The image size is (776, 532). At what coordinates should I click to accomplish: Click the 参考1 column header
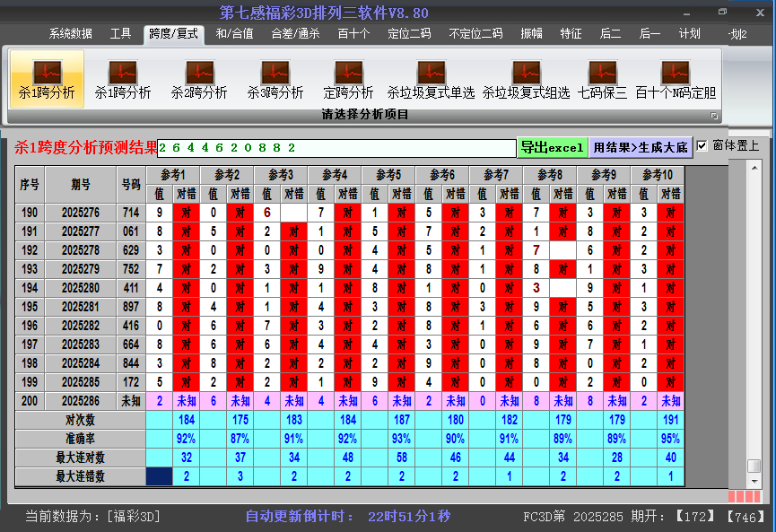[173, 174]
